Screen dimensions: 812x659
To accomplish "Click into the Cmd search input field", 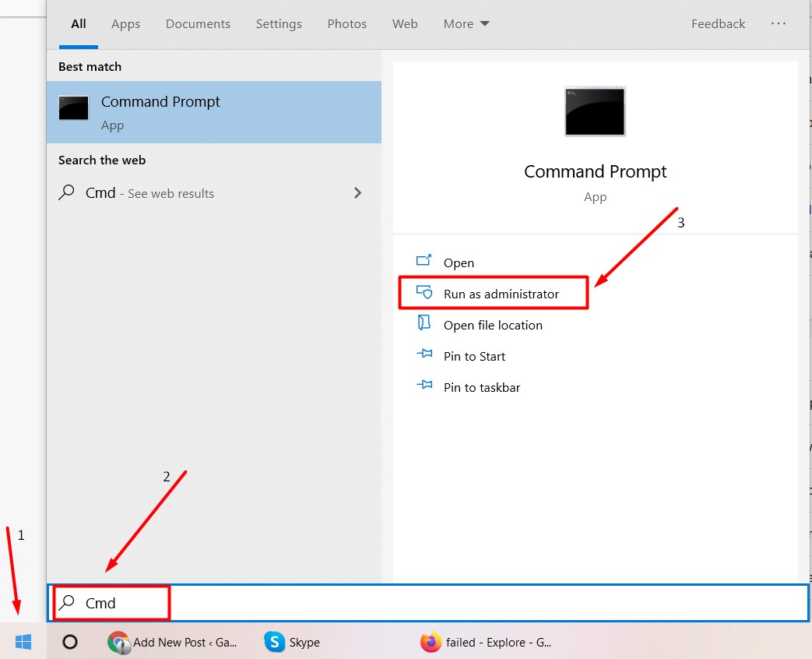I will click(427, 603).
